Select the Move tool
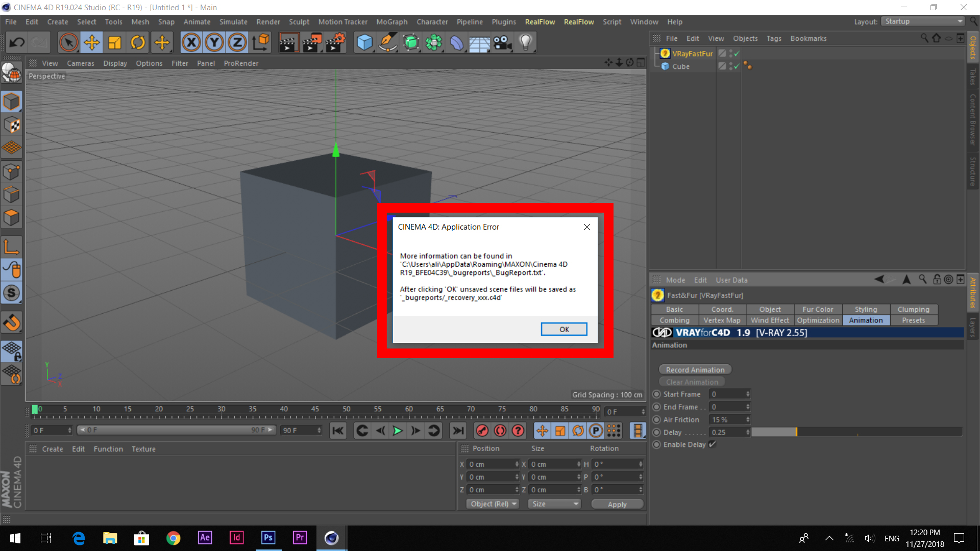 click(92, 43)
